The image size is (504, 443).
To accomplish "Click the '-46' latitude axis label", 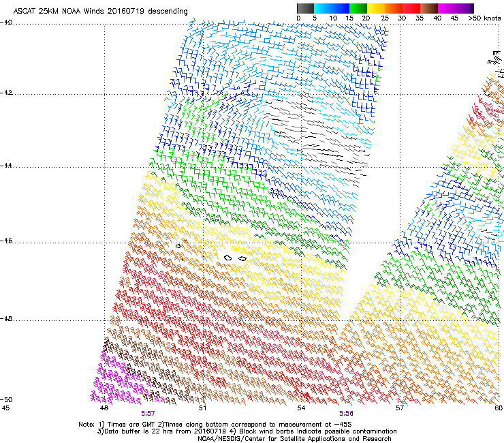I will coord(6,241).
